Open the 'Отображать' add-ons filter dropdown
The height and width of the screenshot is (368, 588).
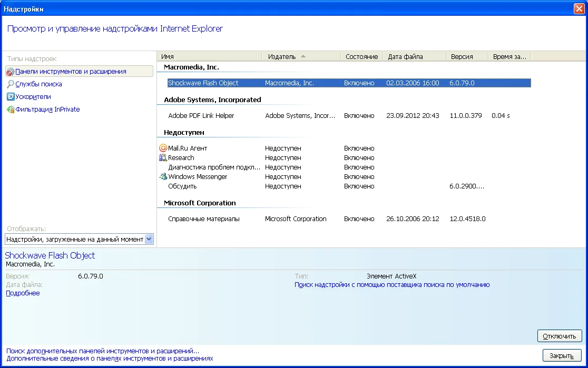(148, 240)
